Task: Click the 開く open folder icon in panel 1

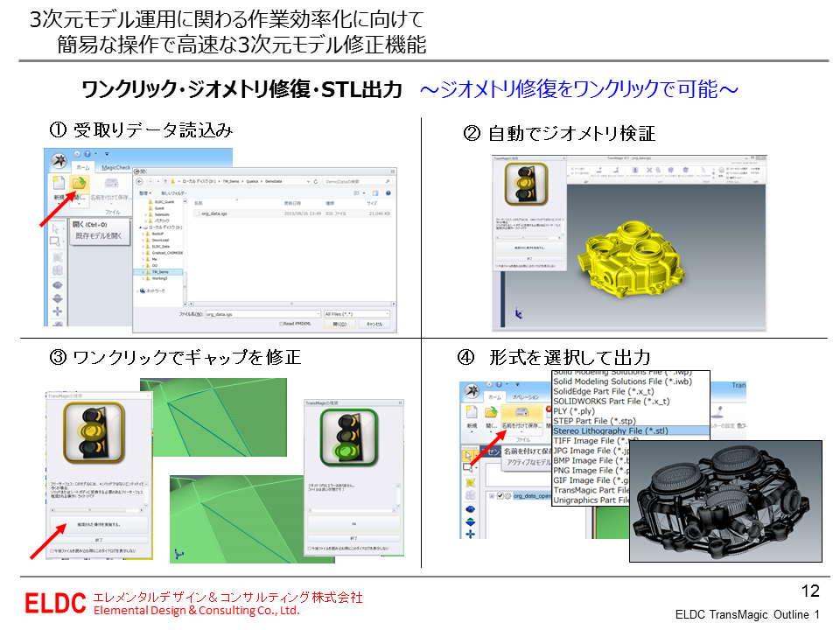Action: coord(79,184)
